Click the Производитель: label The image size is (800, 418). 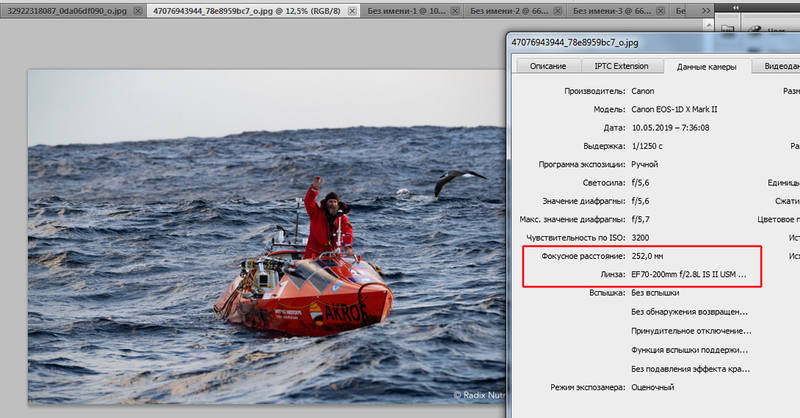(594, 91)
